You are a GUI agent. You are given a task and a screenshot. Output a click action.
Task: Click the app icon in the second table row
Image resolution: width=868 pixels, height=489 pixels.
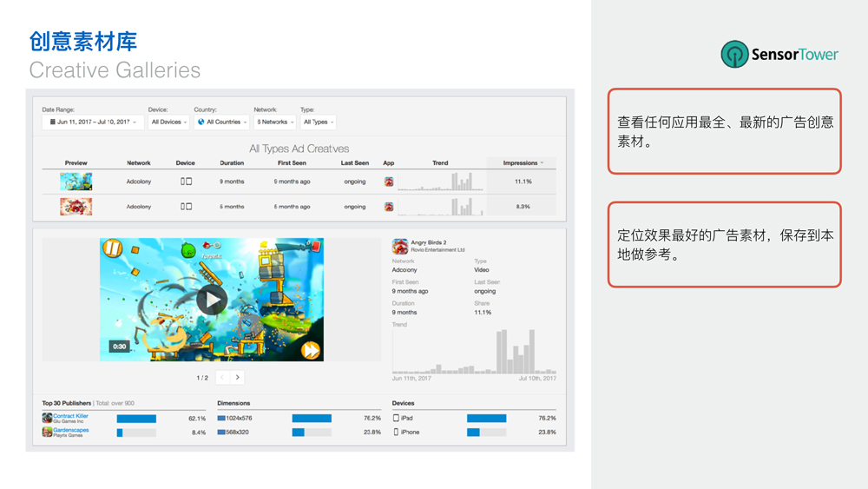click(x=389, y=207)
